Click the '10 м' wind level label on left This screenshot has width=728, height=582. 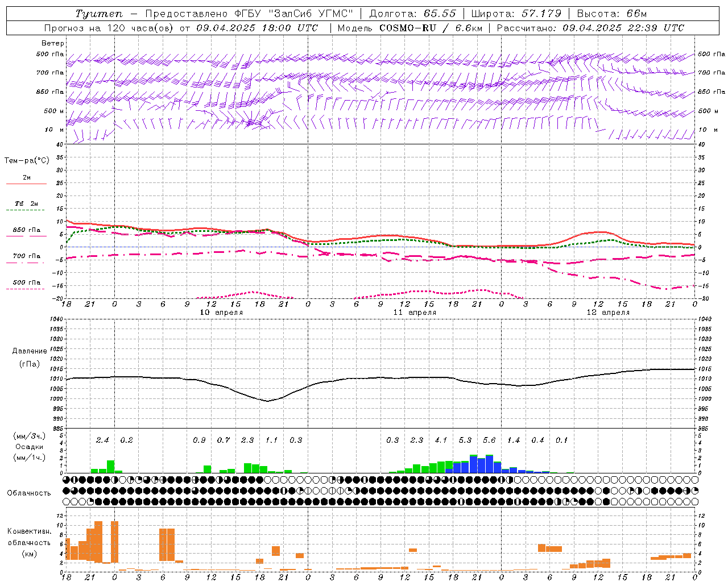55,130
